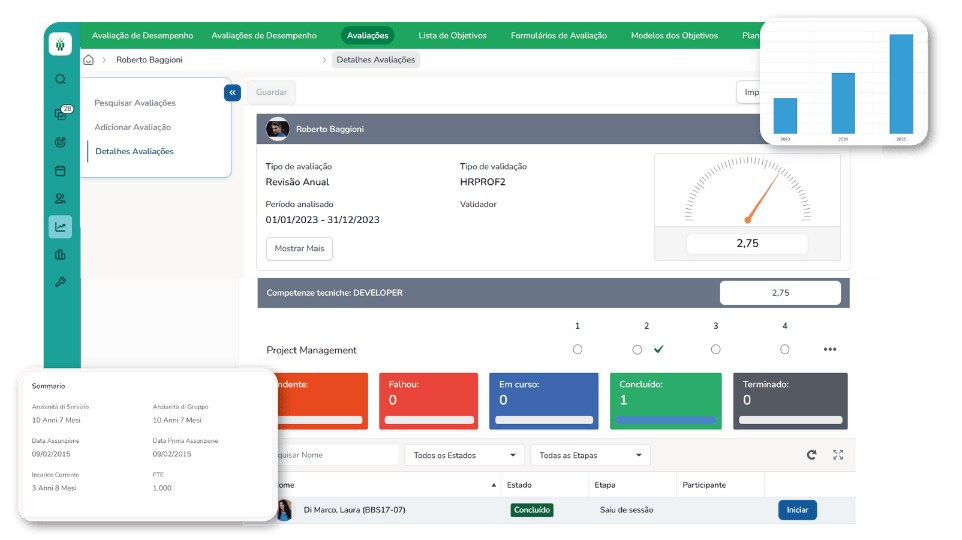This screenshot has width=962, height=540.
Task: Open the calendar icon in sidebar
Action: pos(60,170)
